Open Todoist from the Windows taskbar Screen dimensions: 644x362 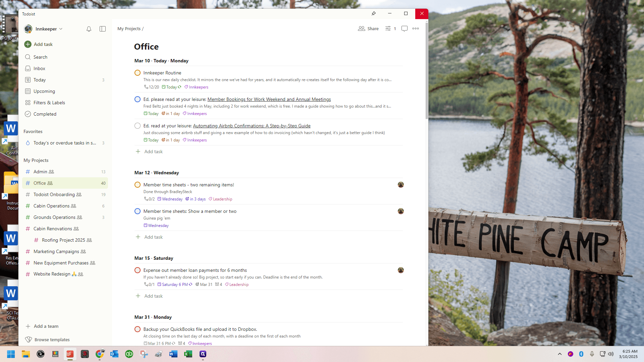(70, 354)
